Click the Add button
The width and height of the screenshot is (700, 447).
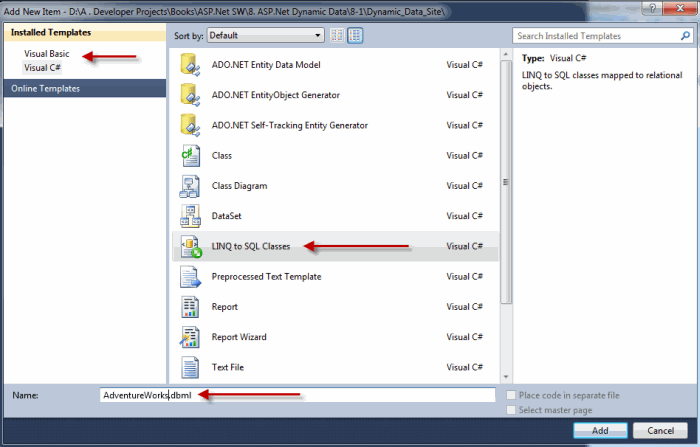[600, 430]
